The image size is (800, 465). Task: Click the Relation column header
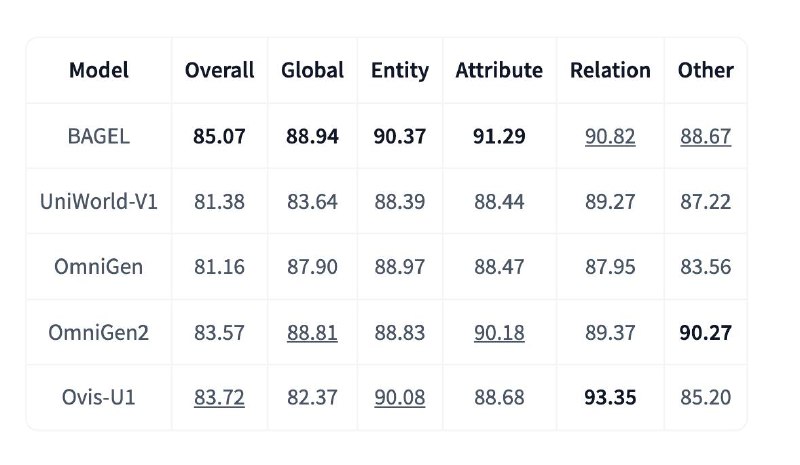tap(610, 70)
